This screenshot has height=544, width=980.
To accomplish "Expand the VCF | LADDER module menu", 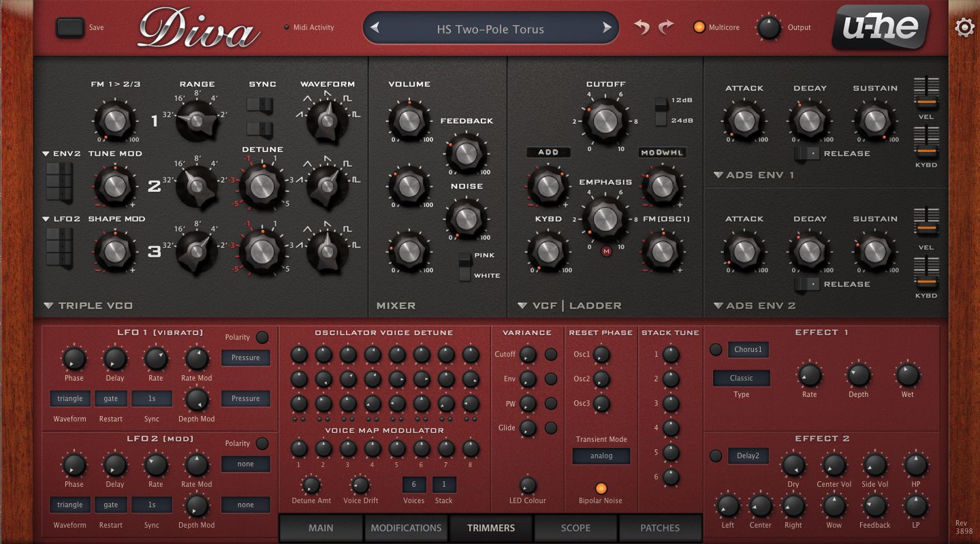I will [x=522, y=306].
